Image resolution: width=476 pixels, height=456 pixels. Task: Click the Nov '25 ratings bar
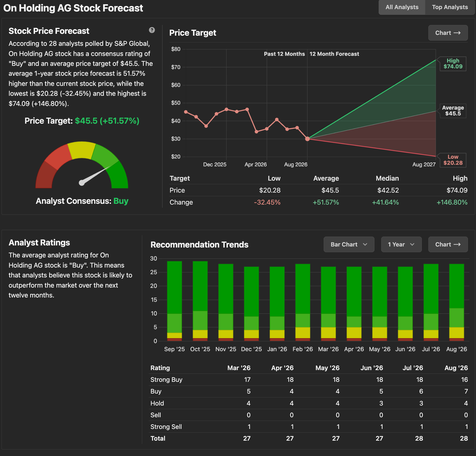[x=226, y=302]
